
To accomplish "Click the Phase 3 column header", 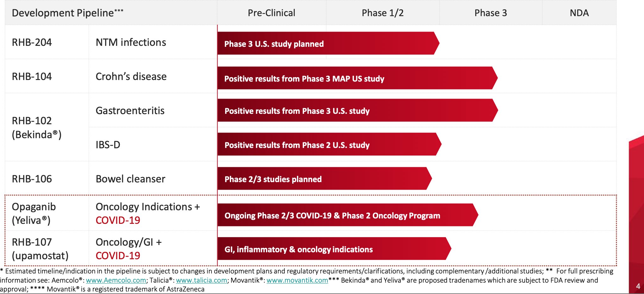I will tap(490, 13).
